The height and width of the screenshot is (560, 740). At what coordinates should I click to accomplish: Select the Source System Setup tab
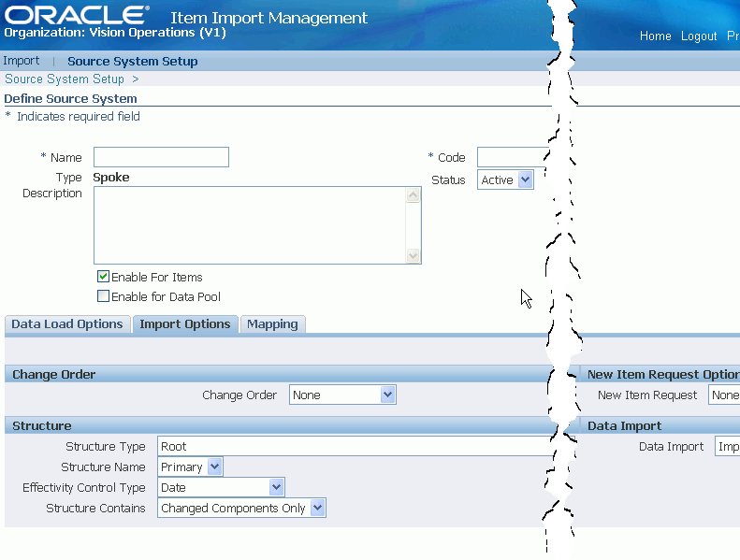tap(133, 62)
